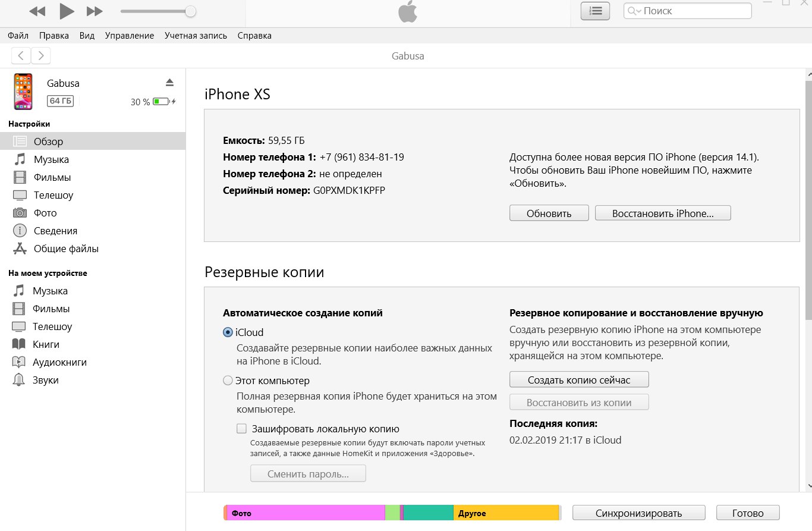Go forward with the right arrow

point(40,56)
